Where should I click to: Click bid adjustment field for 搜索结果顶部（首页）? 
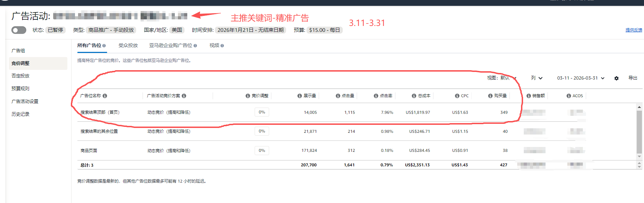pyautogui.click(x=262, y=112)
